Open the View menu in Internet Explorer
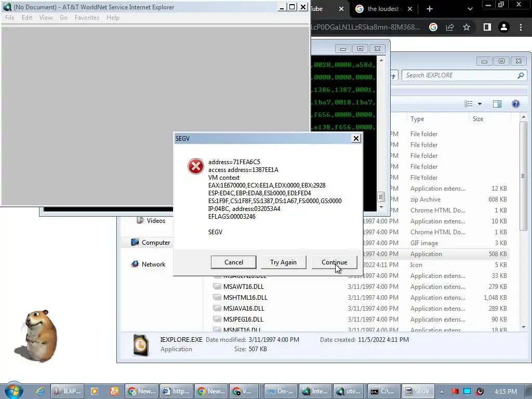Screen dimensions: 532x399 pyautogui.click(x=46, y=18)
